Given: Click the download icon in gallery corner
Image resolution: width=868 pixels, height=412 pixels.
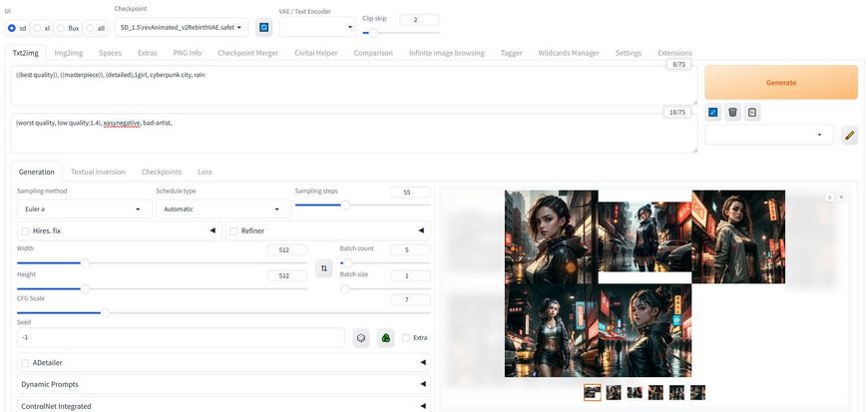Looking at the screenshot, I should pos(829,197).
